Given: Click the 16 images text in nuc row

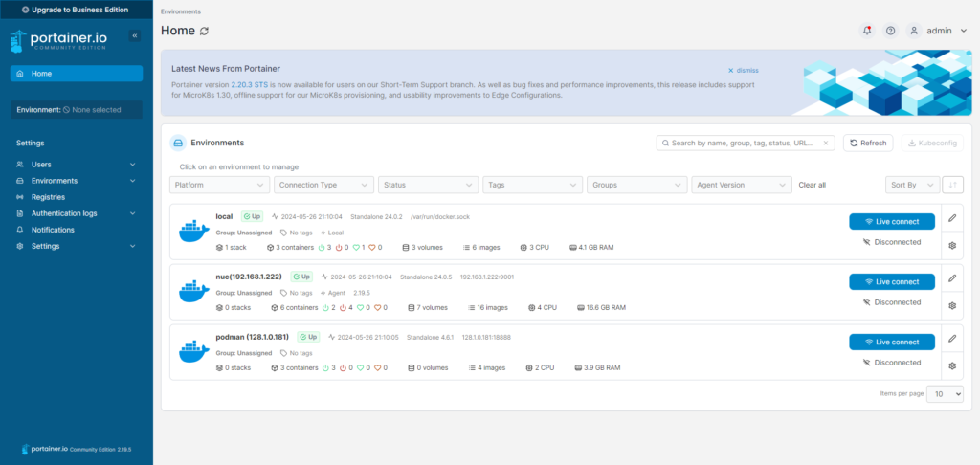Looking at the screenshot, I should pos(493,307).
